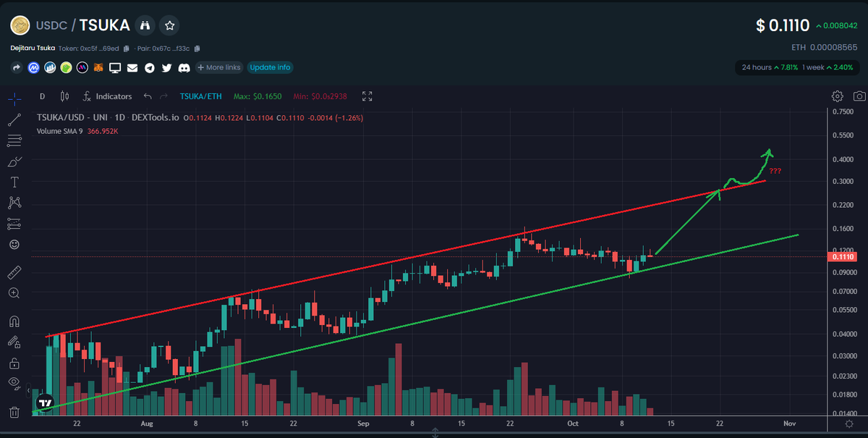The image size is (868, 438).
Task: Click the Dejitaru Tsuka token name
Action: [x=32, y=49]
